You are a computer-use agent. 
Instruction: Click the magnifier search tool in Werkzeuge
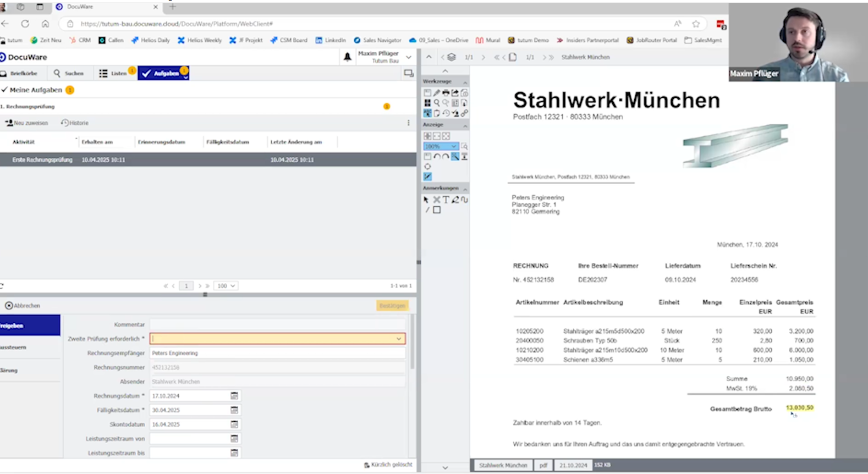(436, 103)
